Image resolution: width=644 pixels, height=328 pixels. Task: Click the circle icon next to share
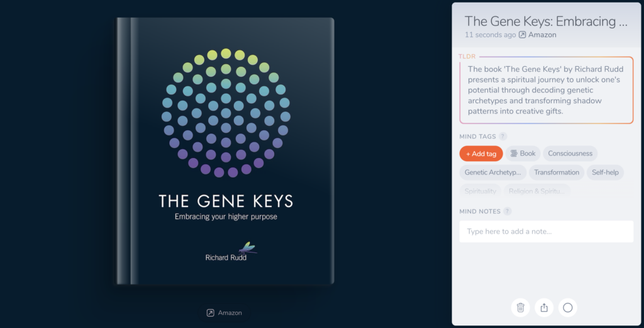point(568,307)
